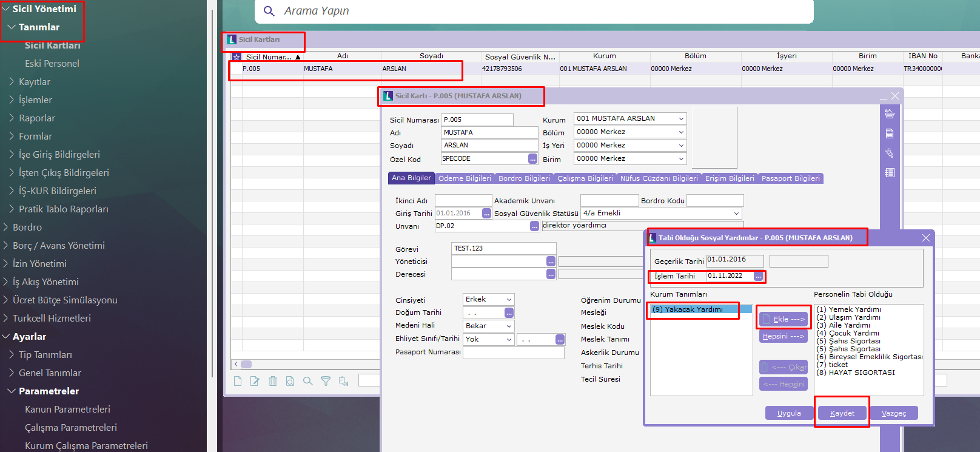
Task: Click the trash delete icon in the Sicil Kartları toolbar
Action: coord(273,381)
